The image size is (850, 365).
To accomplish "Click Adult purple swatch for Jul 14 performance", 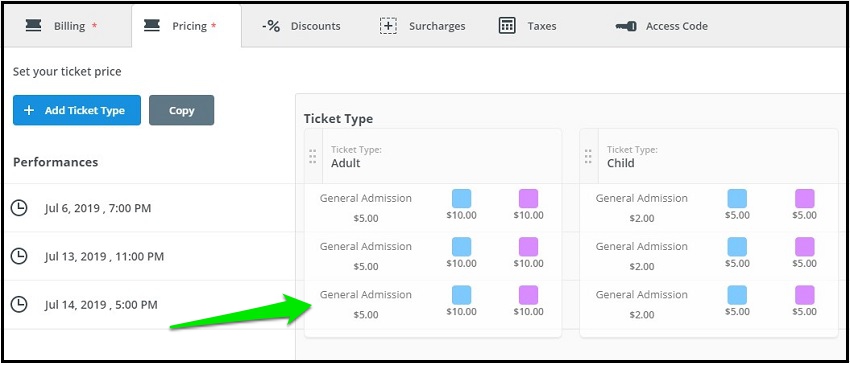I will point(529,295).
